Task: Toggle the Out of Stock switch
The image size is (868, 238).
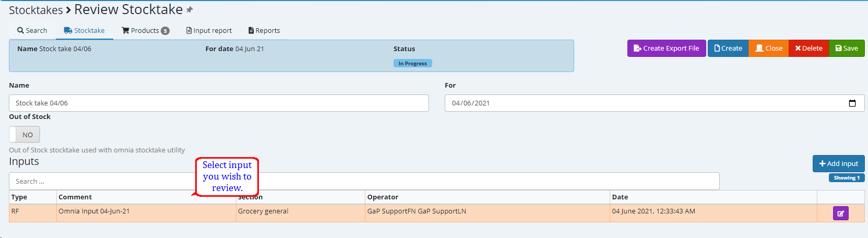Action: tap(25, 135)
